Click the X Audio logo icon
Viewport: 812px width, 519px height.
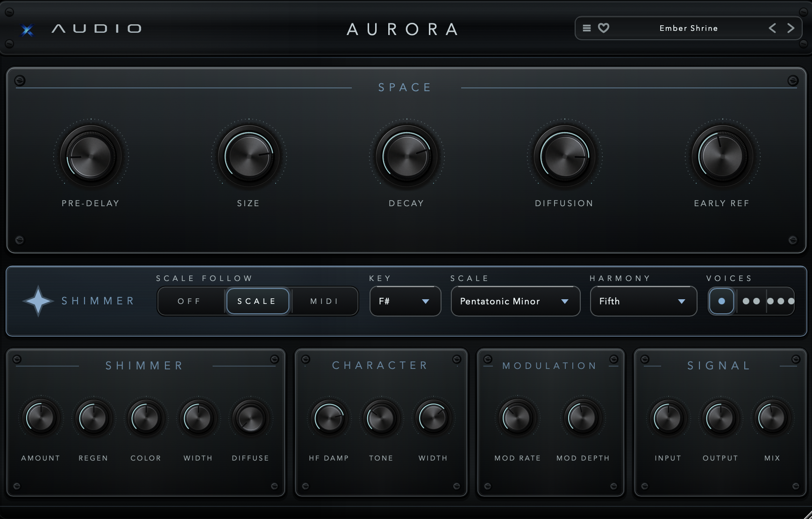(x=28, y=30)
